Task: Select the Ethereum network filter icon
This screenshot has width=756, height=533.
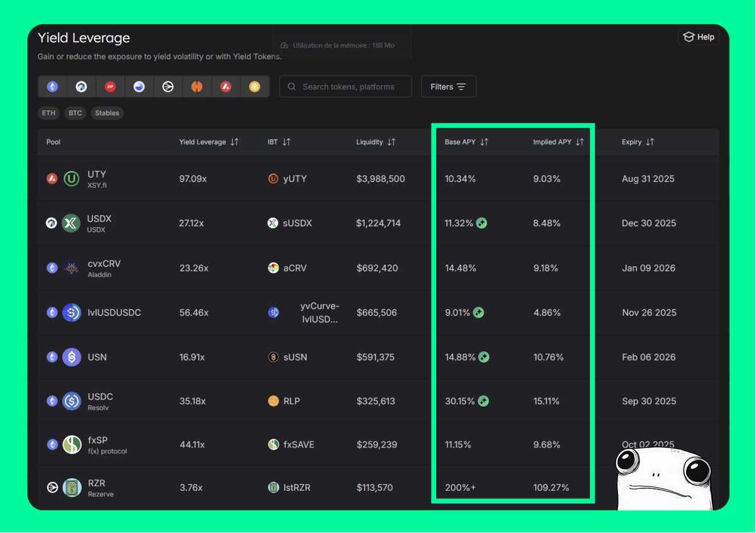Action: (52, 87)
